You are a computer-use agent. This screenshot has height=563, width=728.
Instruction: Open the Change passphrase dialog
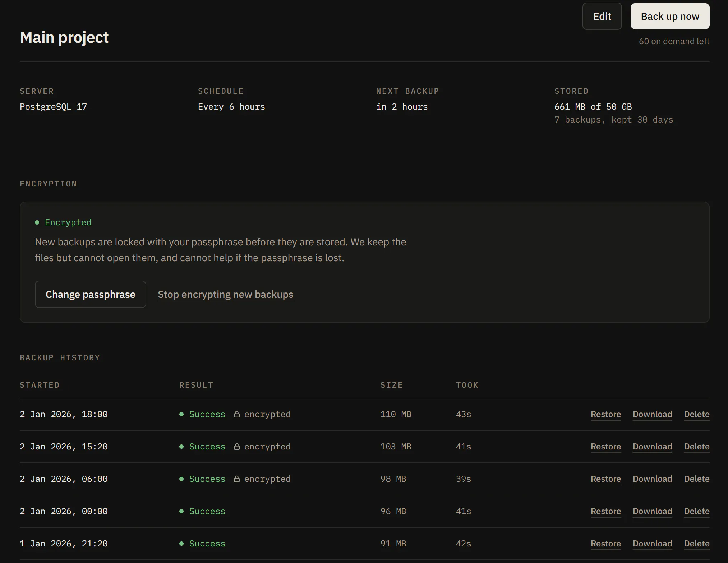click(x=90, y=294)
